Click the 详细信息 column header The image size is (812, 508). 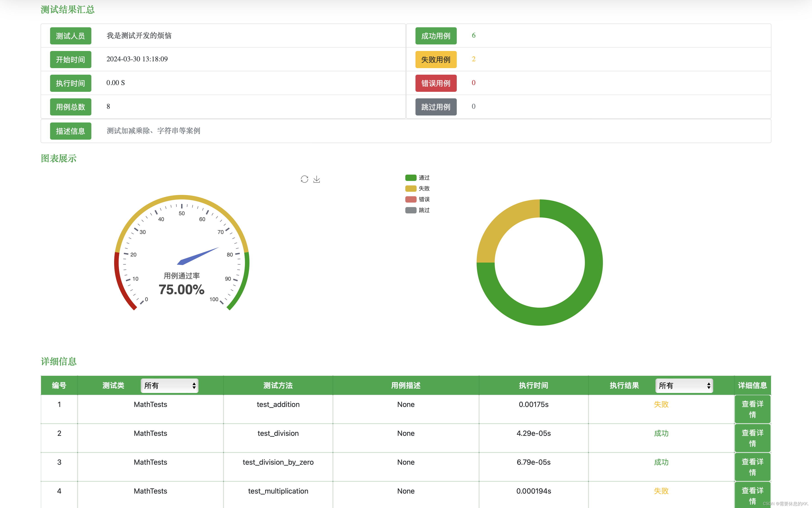[x=752, y=385]
